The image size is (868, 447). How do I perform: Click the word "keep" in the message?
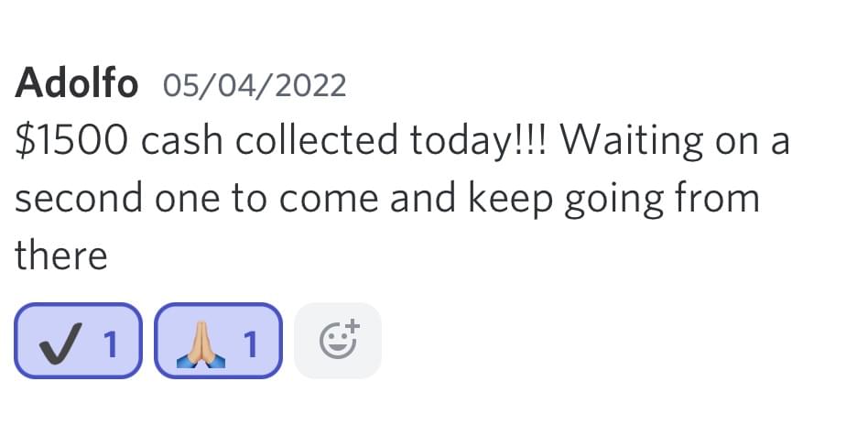coord(511,200)
